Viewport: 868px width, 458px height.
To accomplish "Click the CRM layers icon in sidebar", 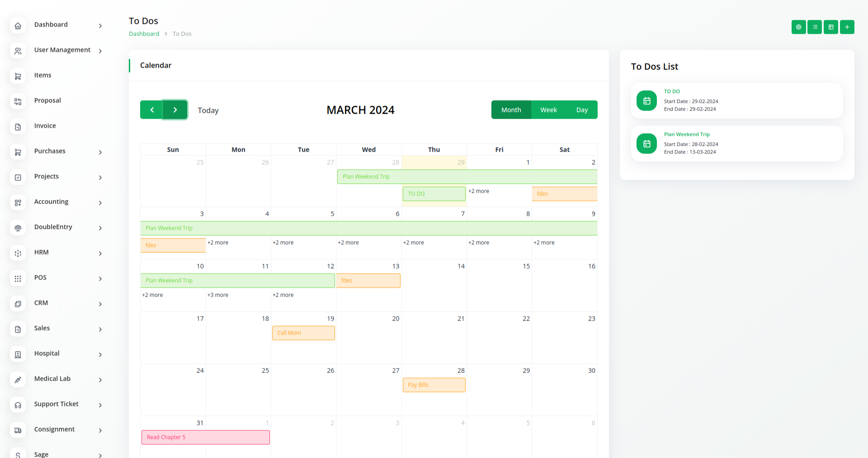I will coord(18,304).
